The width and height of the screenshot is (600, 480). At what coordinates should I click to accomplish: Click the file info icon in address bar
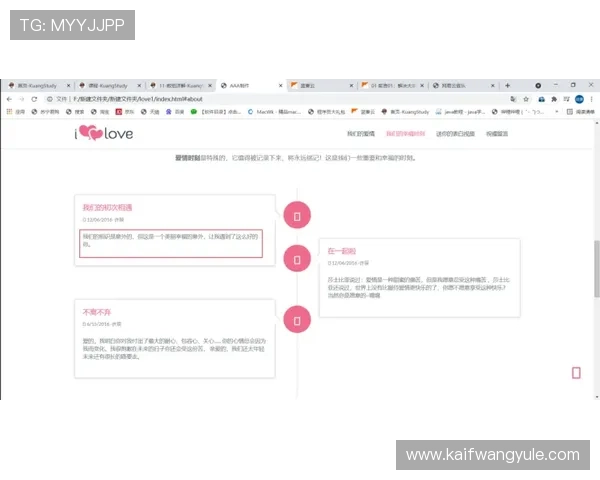(49, 99)
